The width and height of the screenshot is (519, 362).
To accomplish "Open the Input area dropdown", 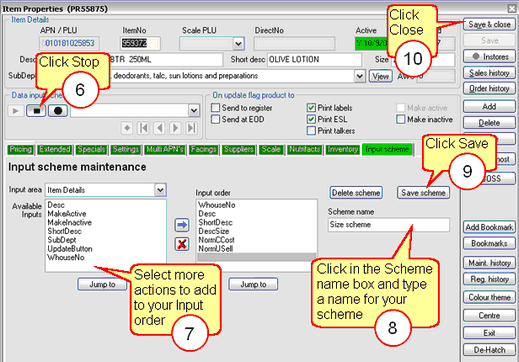I will (x=160, y=190).
